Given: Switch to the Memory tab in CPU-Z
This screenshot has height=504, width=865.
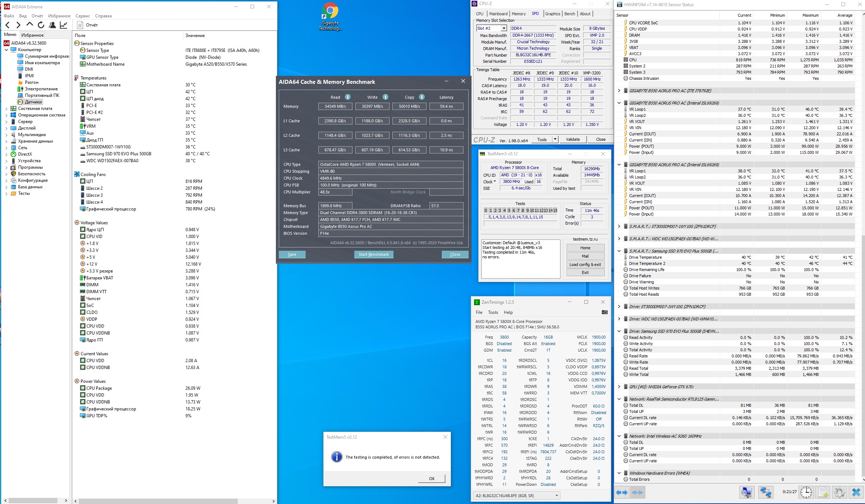Looking at the screenshot, I should click(x=518, y=14).
